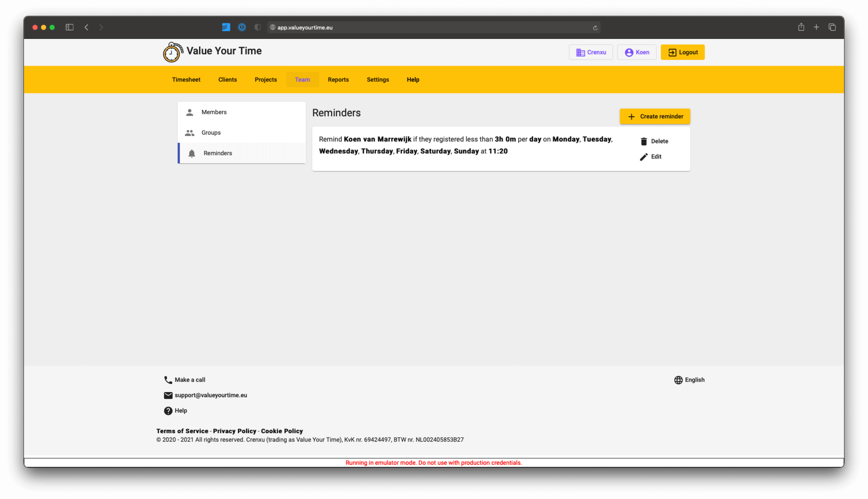Delete the reminder using the trash icon
The height and width of the screenshot is (499, 868).
click(644, 141)
